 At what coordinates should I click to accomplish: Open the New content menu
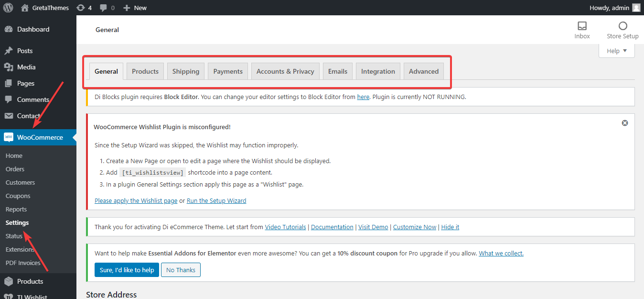pos(135,8)
